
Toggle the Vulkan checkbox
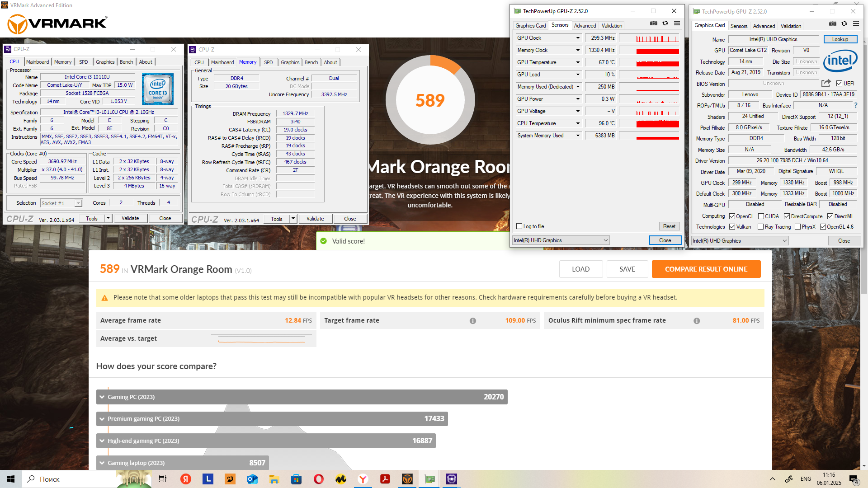point(732,227)
